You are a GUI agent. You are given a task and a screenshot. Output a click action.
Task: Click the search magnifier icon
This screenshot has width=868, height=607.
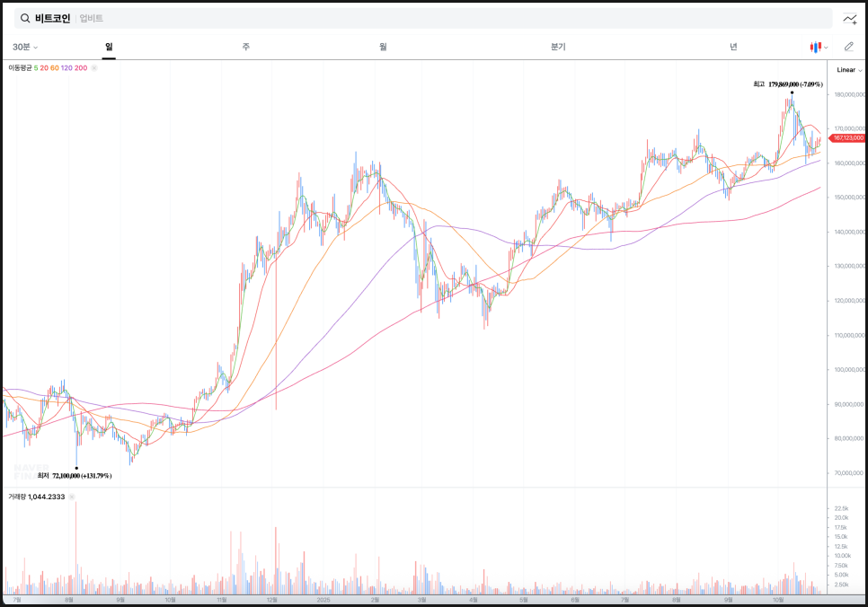point(25,18)
